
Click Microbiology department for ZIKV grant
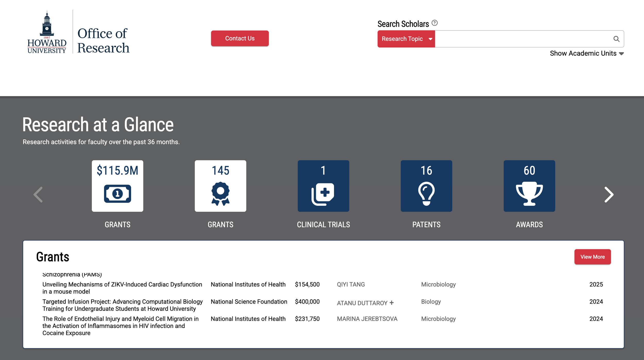click(x=438, y=284)
